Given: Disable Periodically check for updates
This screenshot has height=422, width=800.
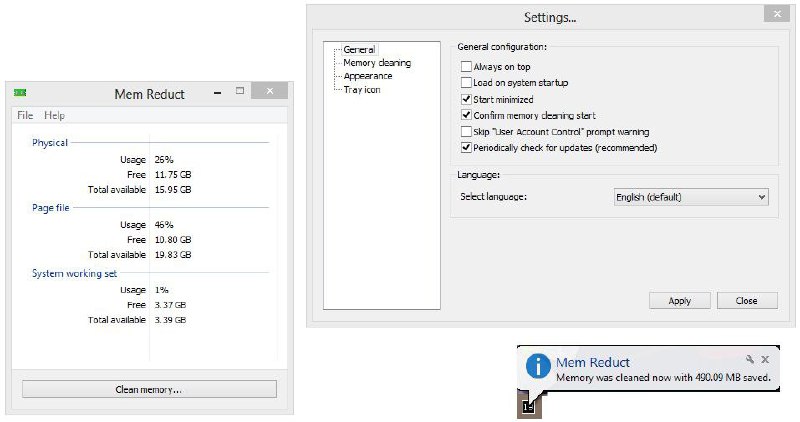Looking at the screenshot, I should 466,148.
